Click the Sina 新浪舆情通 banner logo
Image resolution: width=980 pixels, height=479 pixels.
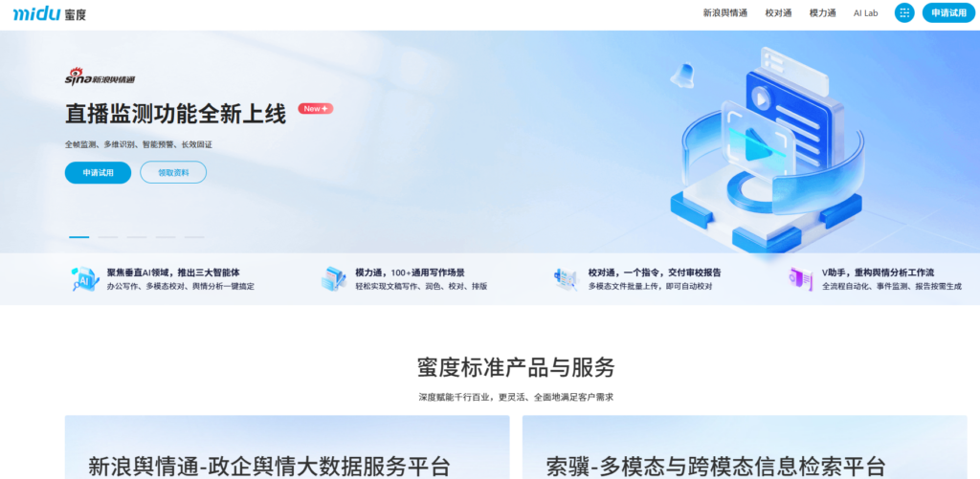pos(100,76)
